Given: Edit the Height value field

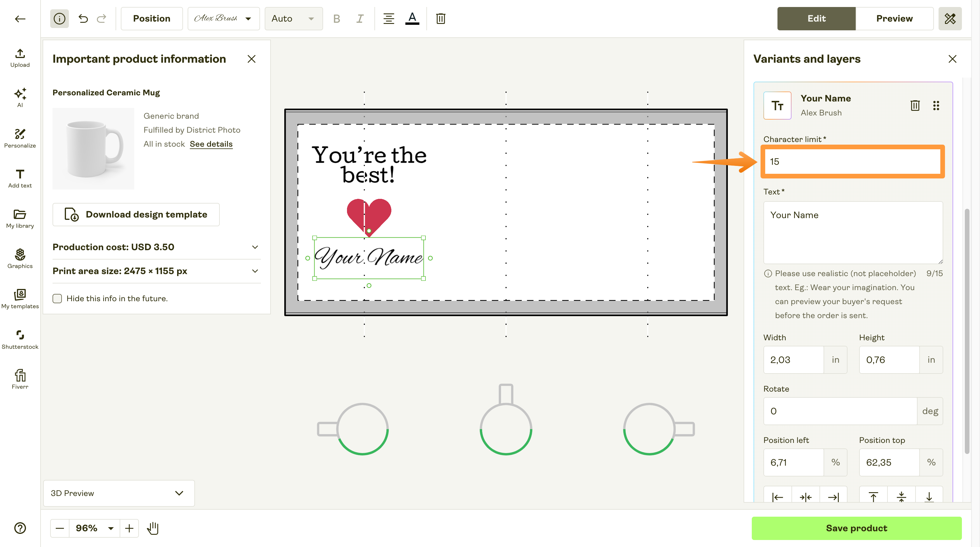Looking at the screenshot, I should pyautogui.click(x=889, y=360).
